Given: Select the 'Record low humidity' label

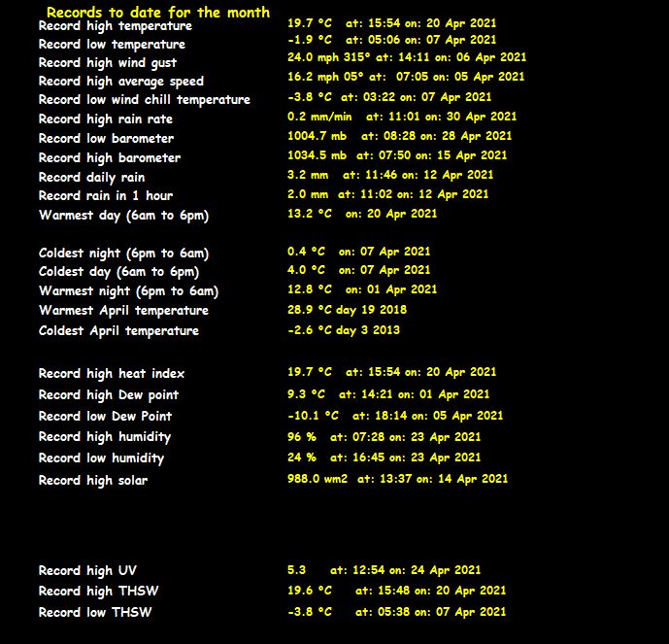Looking at the screenshot, I should coord(101,458).
